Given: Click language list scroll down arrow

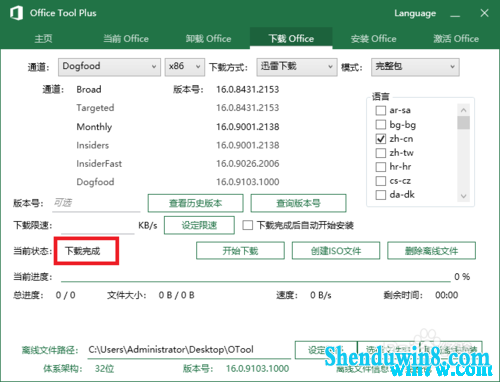Looking at the screenshot, I should pos(463,196).
